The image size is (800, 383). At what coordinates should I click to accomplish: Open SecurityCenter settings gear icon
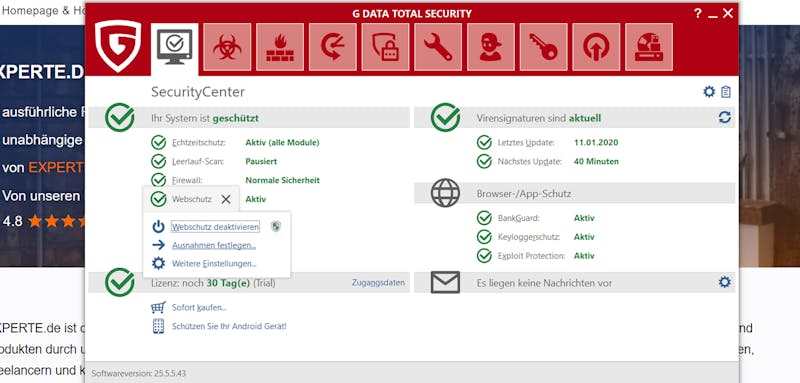[x=709, y=92]
